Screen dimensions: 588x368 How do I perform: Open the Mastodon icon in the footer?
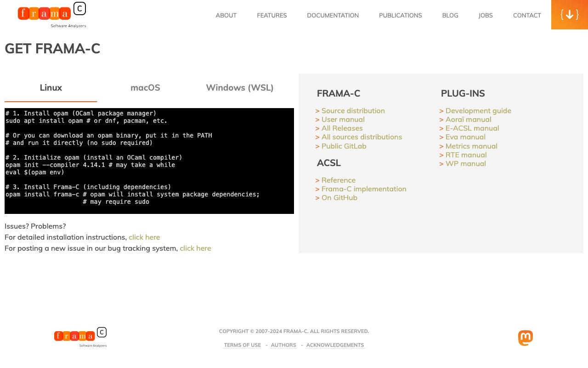tap(526, 338)
